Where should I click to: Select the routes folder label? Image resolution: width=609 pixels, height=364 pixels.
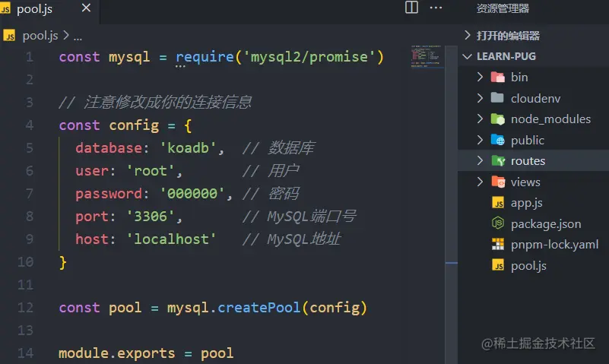[528, 160]
